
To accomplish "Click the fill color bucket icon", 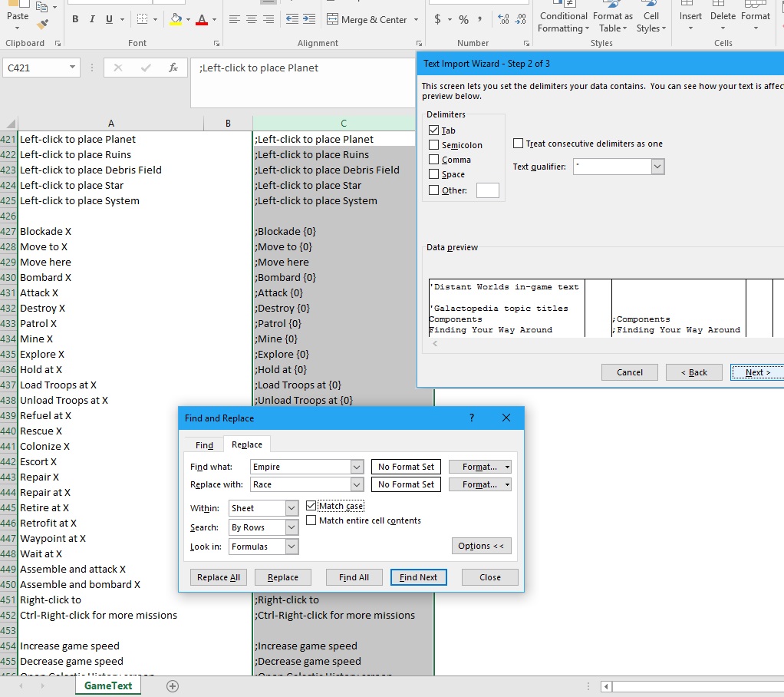I will (176, 19).
